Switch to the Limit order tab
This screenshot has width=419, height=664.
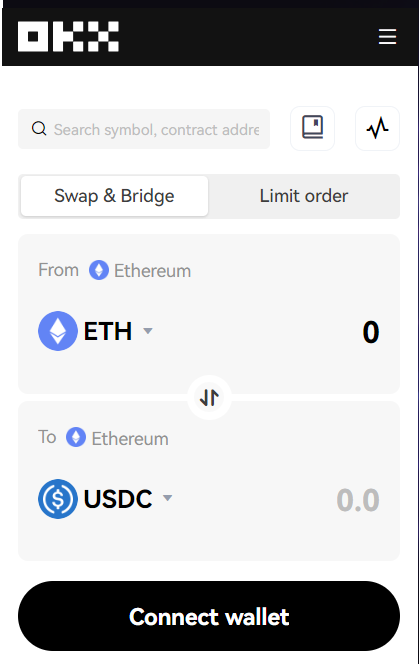click(304, 196)
